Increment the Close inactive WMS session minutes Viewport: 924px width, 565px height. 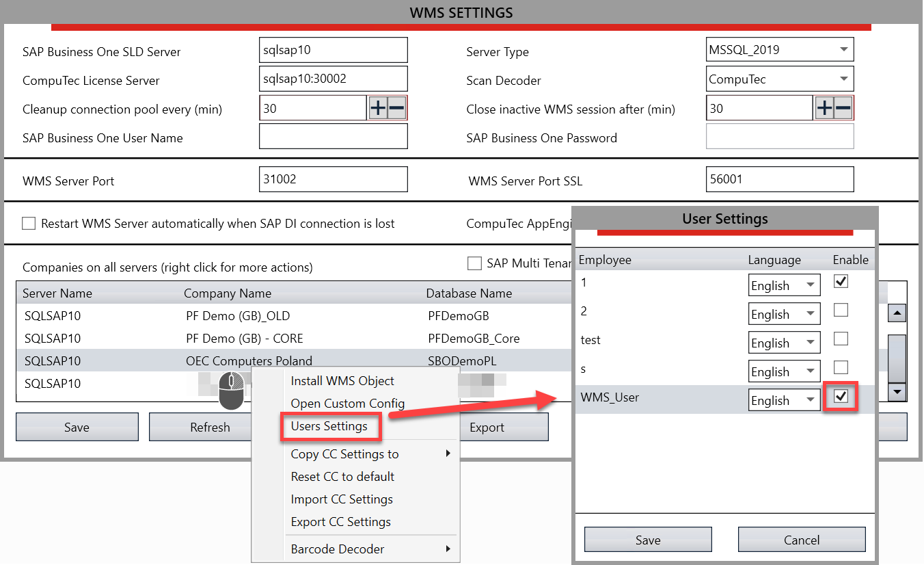point(825,107)
